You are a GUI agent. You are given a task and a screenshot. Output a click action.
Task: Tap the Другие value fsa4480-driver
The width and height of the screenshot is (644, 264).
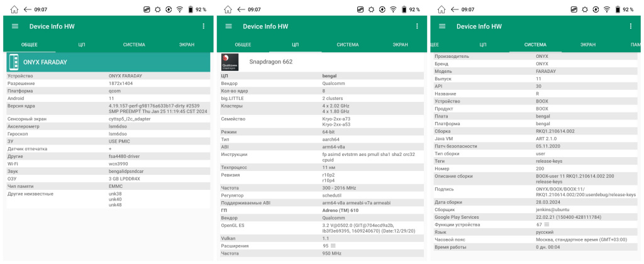coord(125,157)
